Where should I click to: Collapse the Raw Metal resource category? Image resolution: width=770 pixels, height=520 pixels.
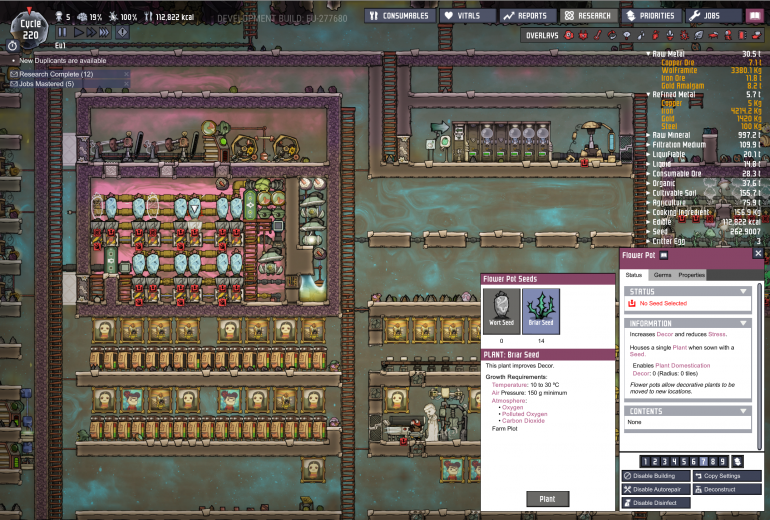click(x=648, y=54)
